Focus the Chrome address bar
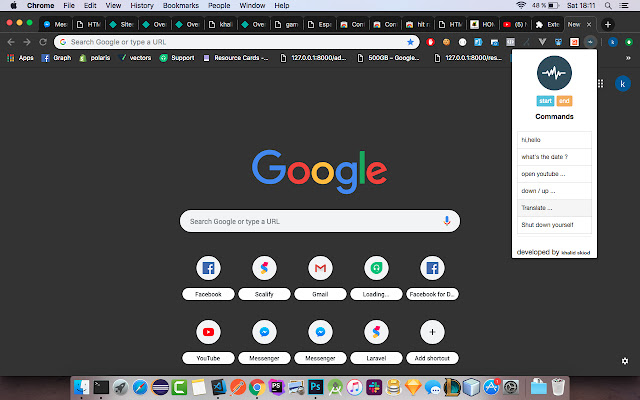640x400 pixels. point(237,42)
